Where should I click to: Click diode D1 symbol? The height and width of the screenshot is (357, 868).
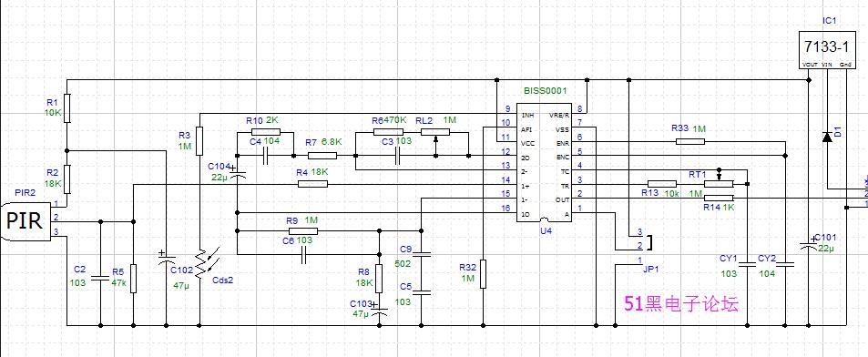click(x=826, y=137)
